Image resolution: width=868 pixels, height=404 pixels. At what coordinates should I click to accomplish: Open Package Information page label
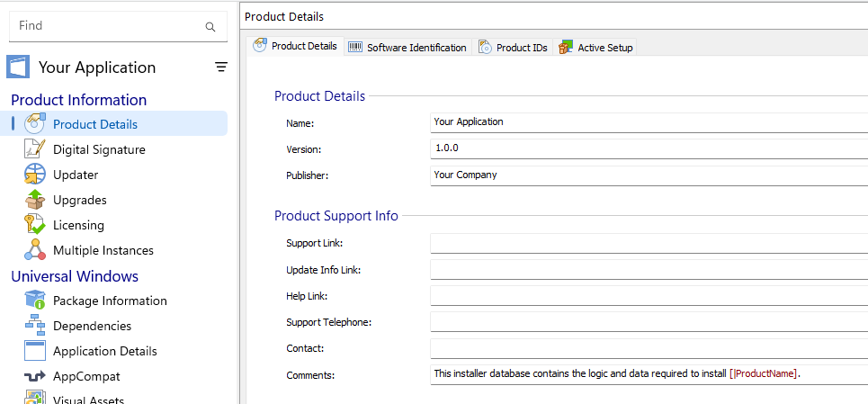click(x=110, y=301)
